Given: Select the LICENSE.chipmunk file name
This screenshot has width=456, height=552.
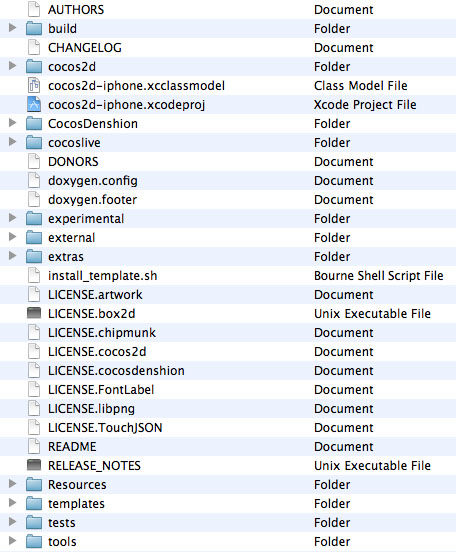Looking at the screenshot, I should (x=102, y=333).
